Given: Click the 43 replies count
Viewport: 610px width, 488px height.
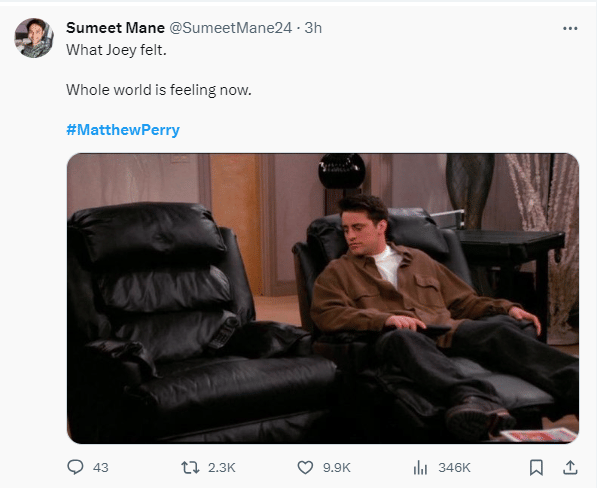Looking at the screenshot, I should (x=100, y=467).
